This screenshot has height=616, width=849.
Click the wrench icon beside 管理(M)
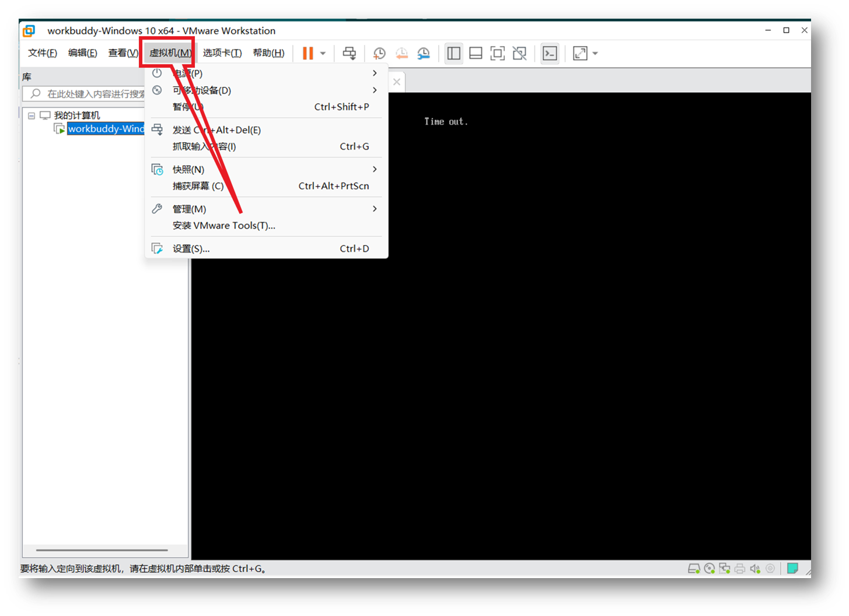point(157,209)
